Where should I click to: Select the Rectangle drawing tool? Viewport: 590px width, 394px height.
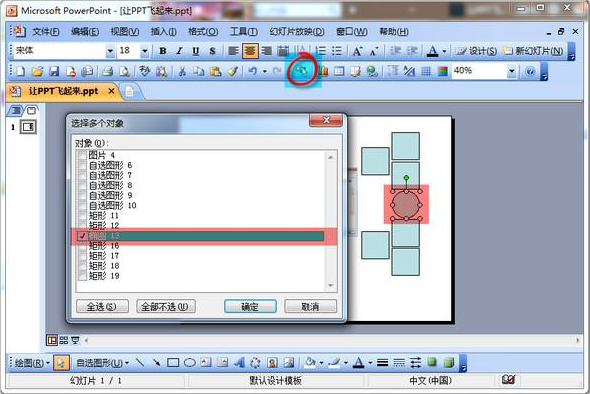tap(173, 363)
